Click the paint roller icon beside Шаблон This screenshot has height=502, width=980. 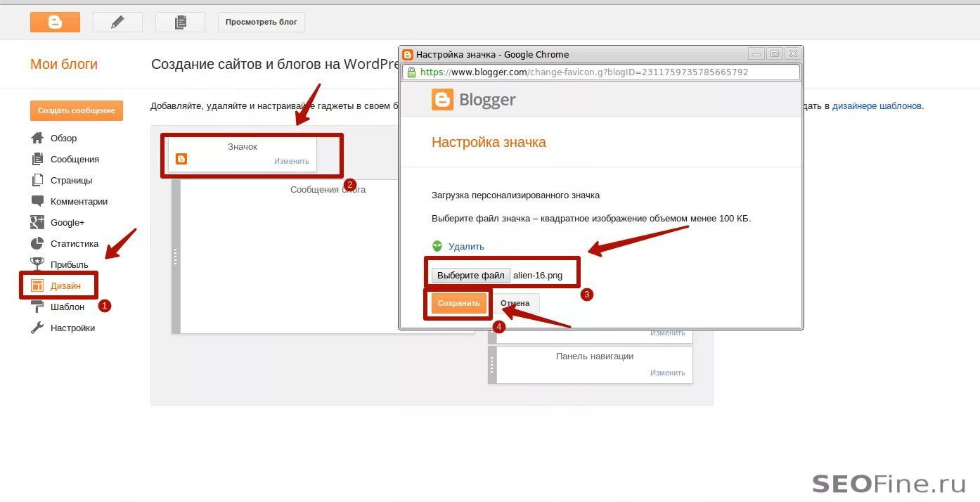coord(37,307)
